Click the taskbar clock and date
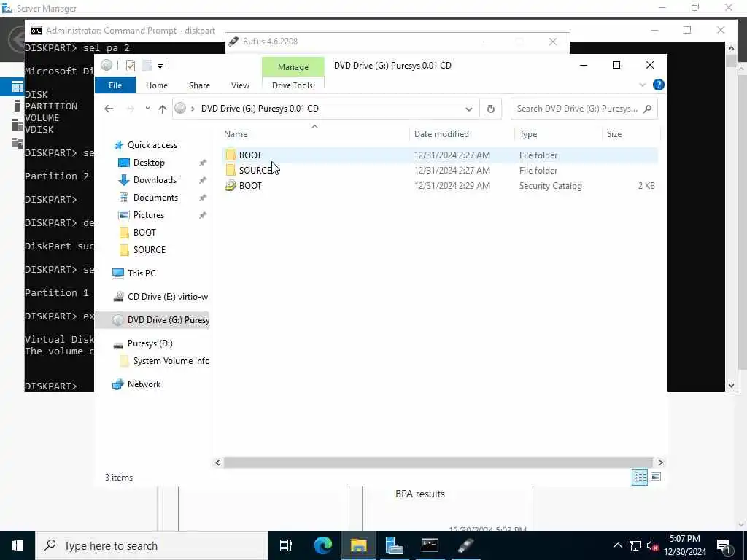This screenshot has width=747, height=560. click(685, 545)
